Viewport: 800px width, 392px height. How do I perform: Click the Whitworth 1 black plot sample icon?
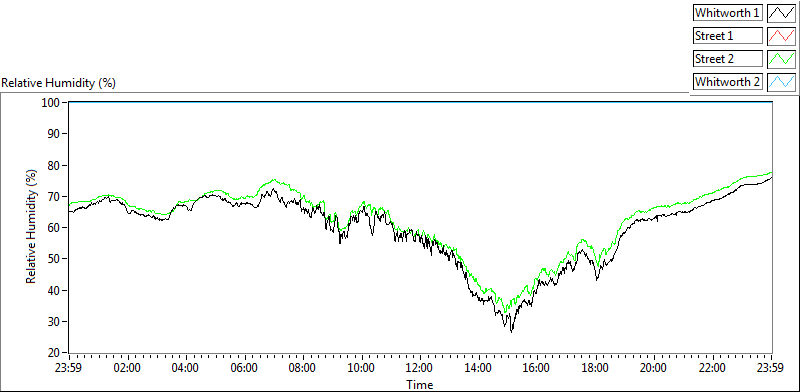(x=782, y=13)
